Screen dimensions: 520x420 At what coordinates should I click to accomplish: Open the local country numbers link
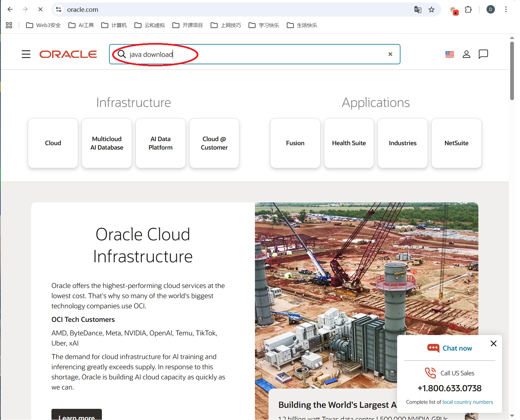[x=468, y=402]
